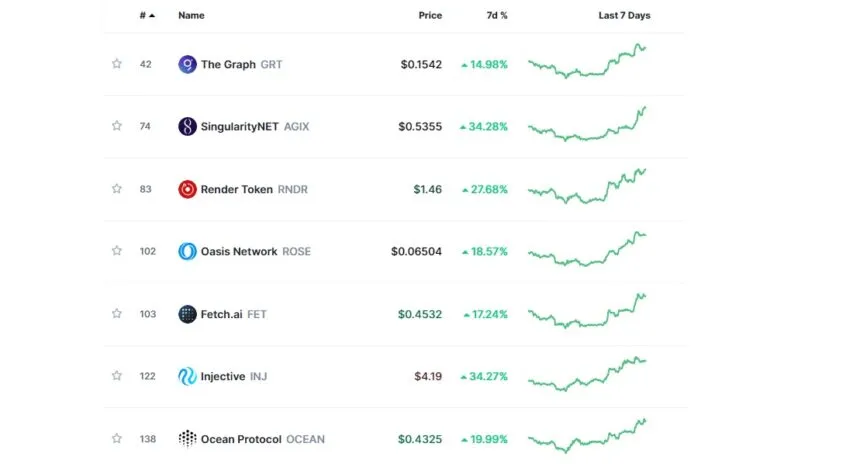
Task: Toggle watchlist star for SingularityNET
Action: click(x=117, y=126)
